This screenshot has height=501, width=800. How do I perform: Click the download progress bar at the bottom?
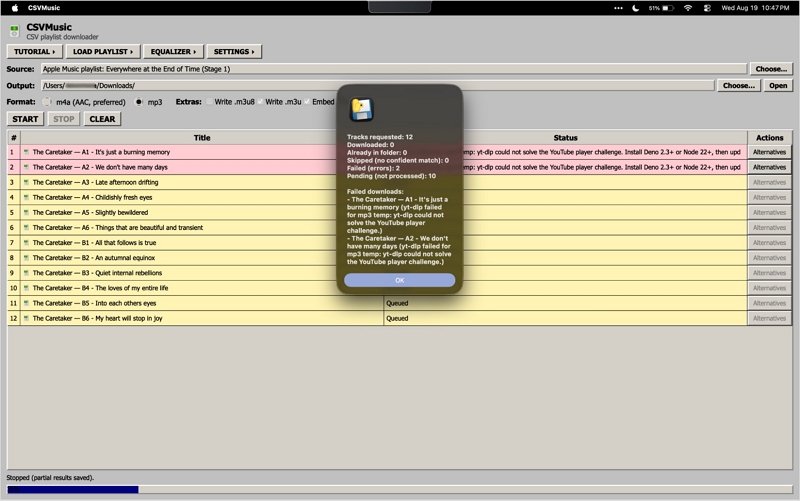[x=399, y=490]
